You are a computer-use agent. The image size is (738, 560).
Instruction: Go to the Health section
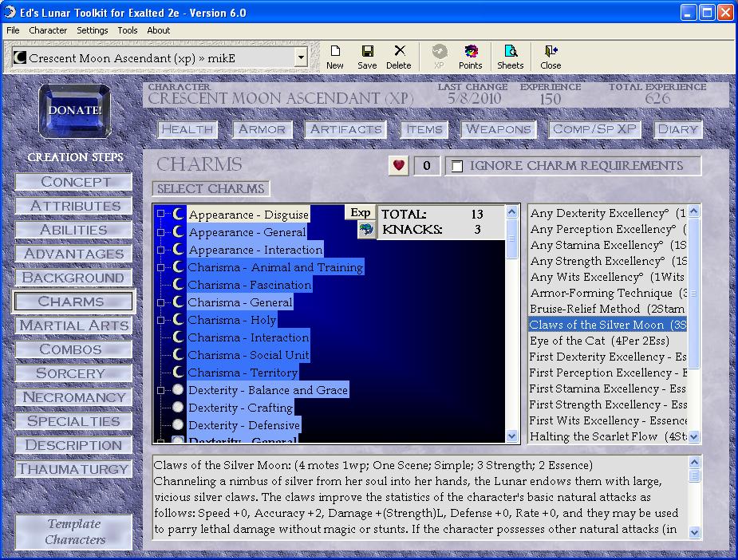(x=187, y=129)
